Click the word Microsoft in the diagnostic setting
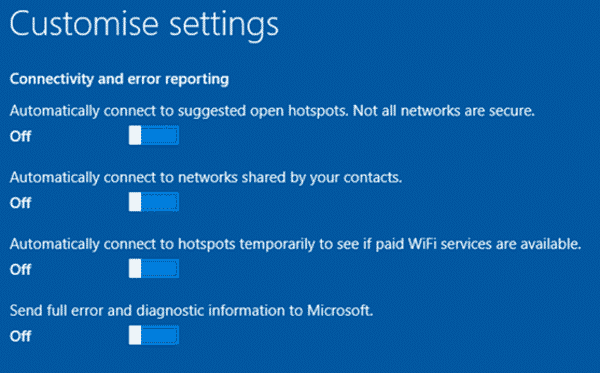Screen dimensions: 600x373 coord(340,310)
